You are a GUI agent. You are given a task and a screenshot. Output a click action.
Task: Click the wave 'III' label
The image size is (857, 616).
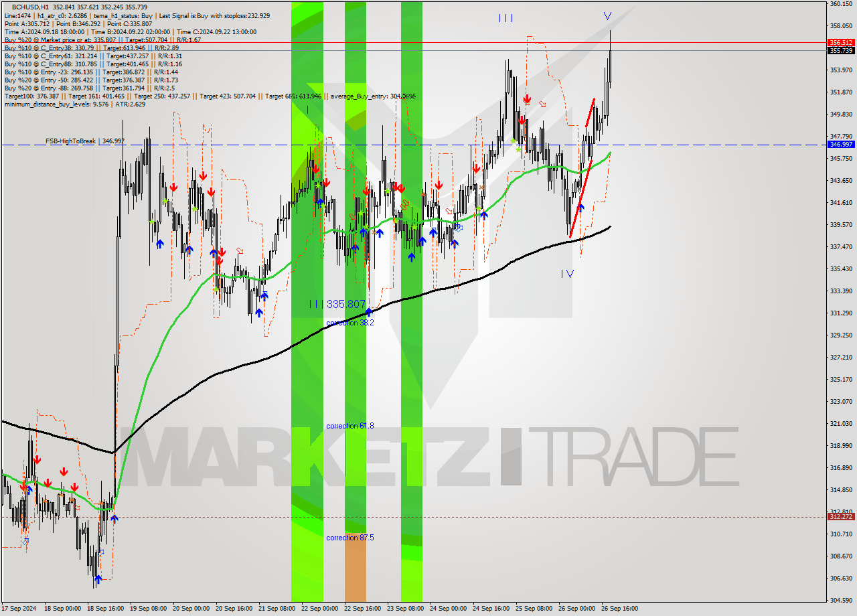coord(505,19)
